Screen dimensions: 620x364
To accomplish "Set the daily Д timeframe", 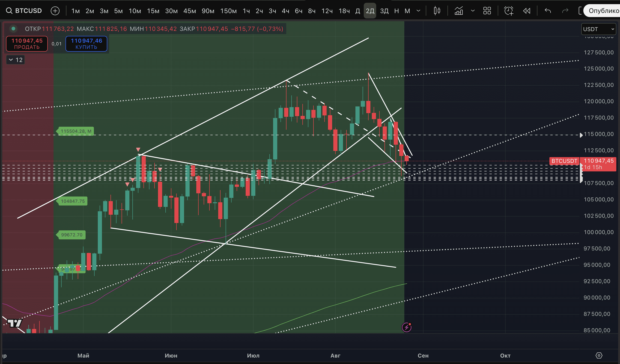I will [358, 11].
